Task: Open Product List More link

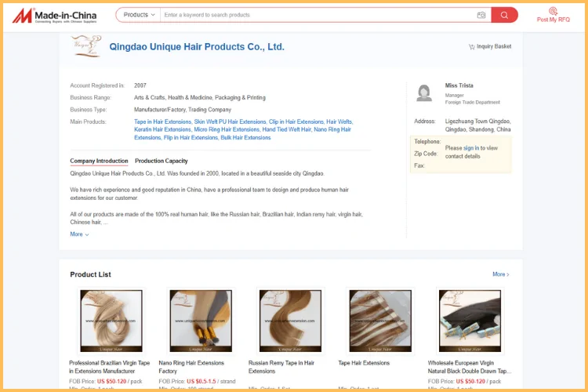Action: tap(501, 274)
